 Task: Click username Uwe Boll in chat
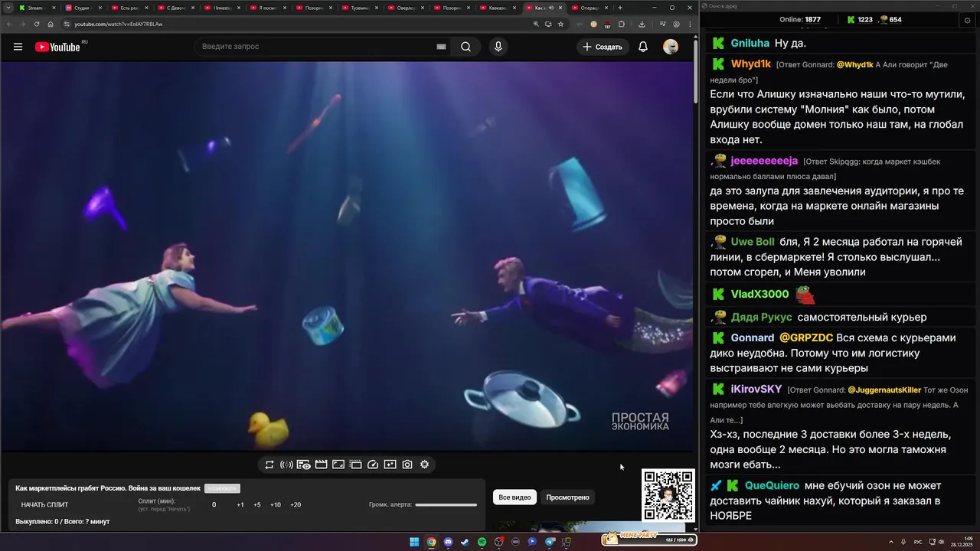point(753,242)
